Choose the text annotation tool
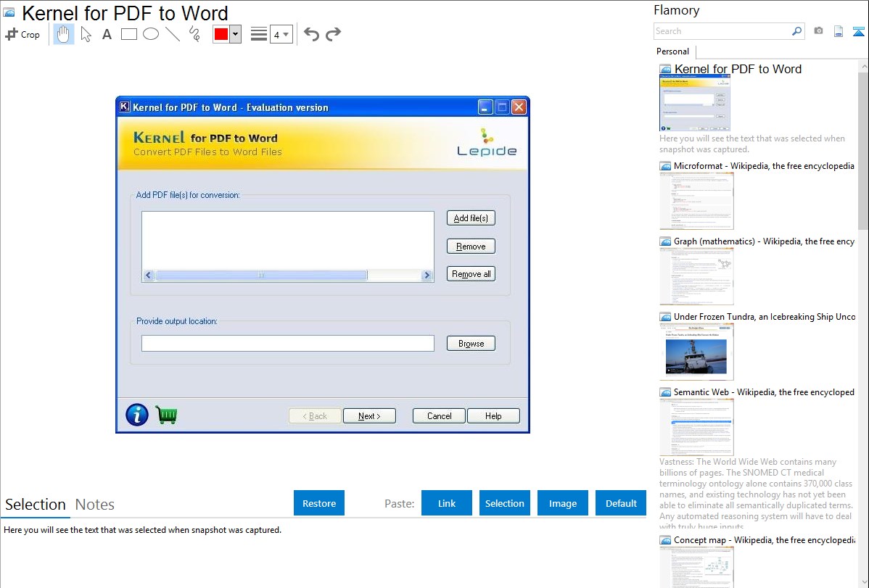This screenshot has height=588, width=869. pyautogui.click(x=107, y=34)
